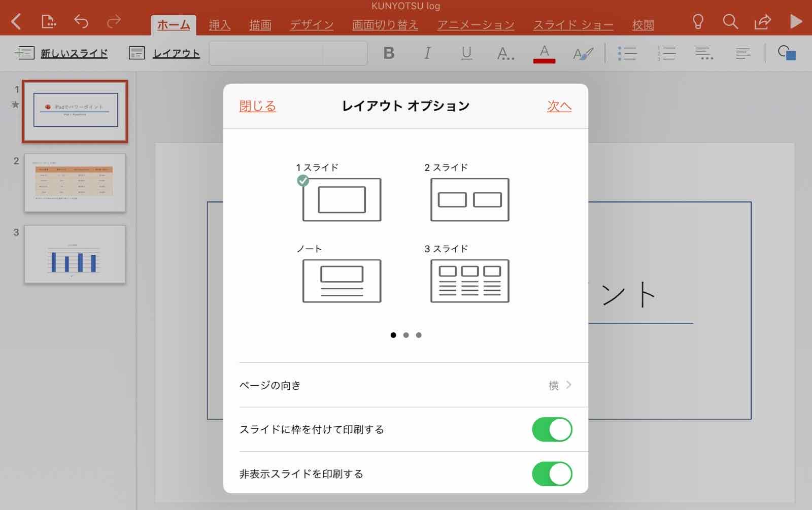This screenshot has height=510, width=812.
Task: Open the search magnifier icon
Action: (x=730, y=21)
